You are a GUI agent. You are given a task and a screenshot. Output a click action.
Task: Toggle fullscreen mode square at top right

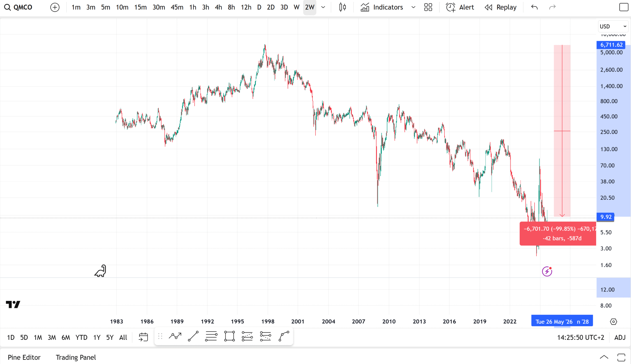pos(623,7)
